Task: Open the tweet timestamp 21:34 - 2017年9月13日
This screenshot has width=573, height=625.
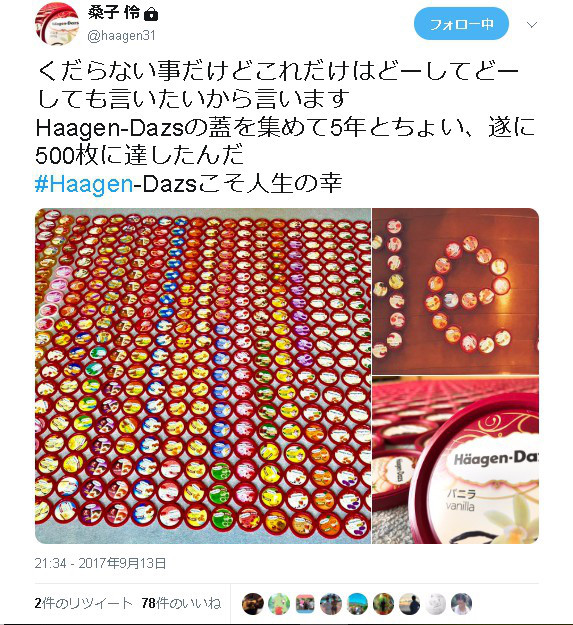Action: coord(100,563)
